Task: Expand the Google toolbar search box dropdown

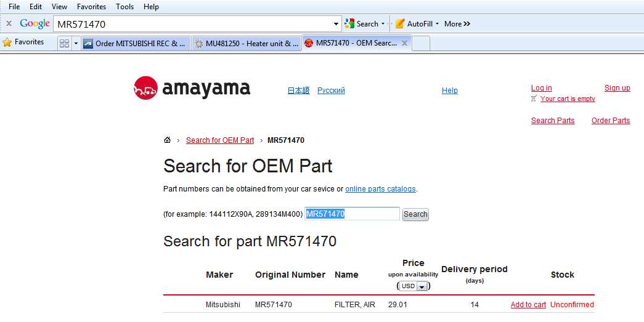Action: 336,25
